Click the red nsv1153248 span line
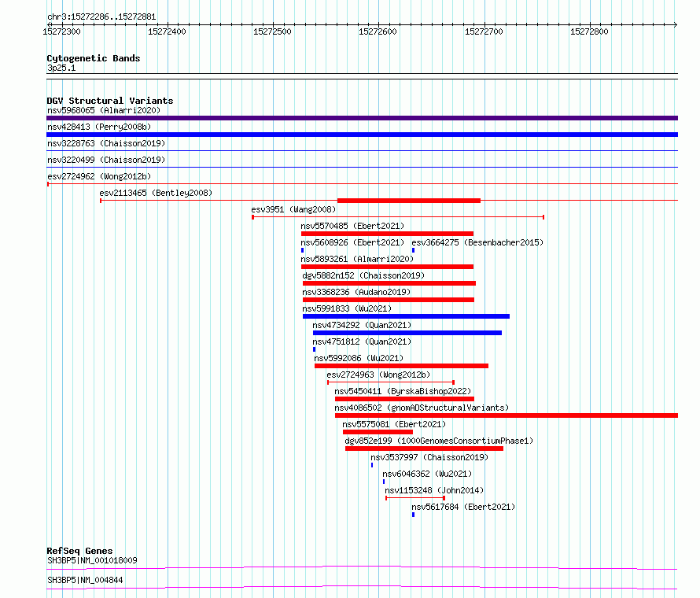 tap(415, 498)
